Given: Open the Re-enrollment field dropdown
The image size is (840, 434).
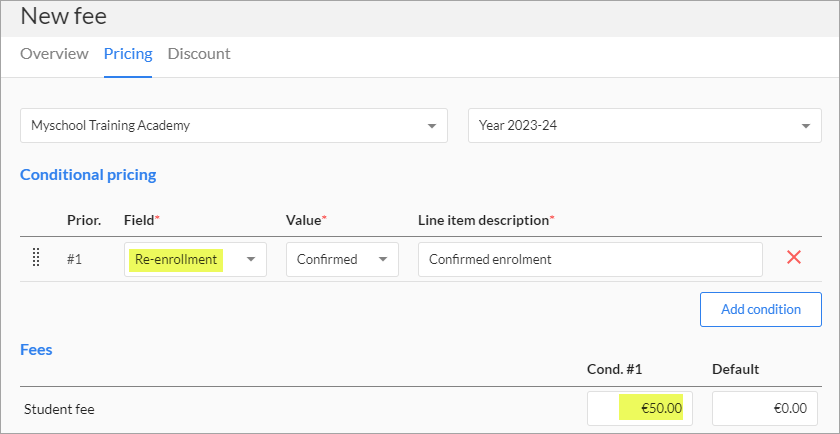Looking at the screenshot, I should (195, 259).
